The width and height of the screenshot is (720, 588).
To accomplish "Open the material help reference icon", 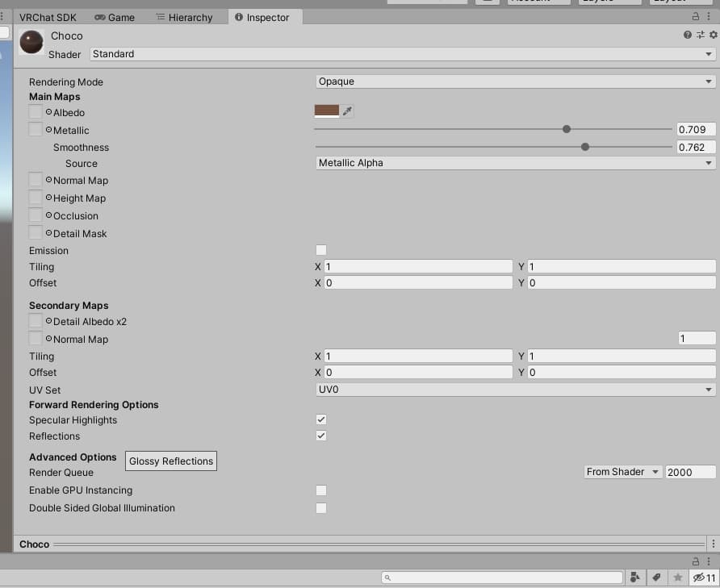I will point(688,35).
